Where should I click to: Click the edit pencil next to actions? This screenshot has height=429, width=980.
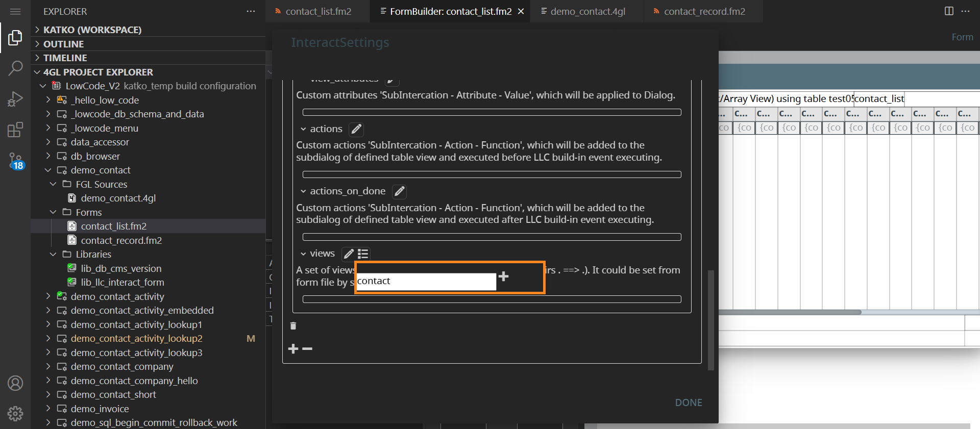click(356, 129)
